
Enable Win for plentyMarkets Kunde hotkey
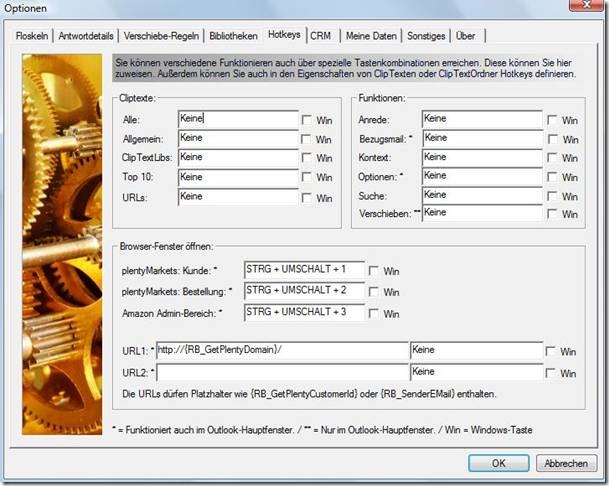coord(374,271)
